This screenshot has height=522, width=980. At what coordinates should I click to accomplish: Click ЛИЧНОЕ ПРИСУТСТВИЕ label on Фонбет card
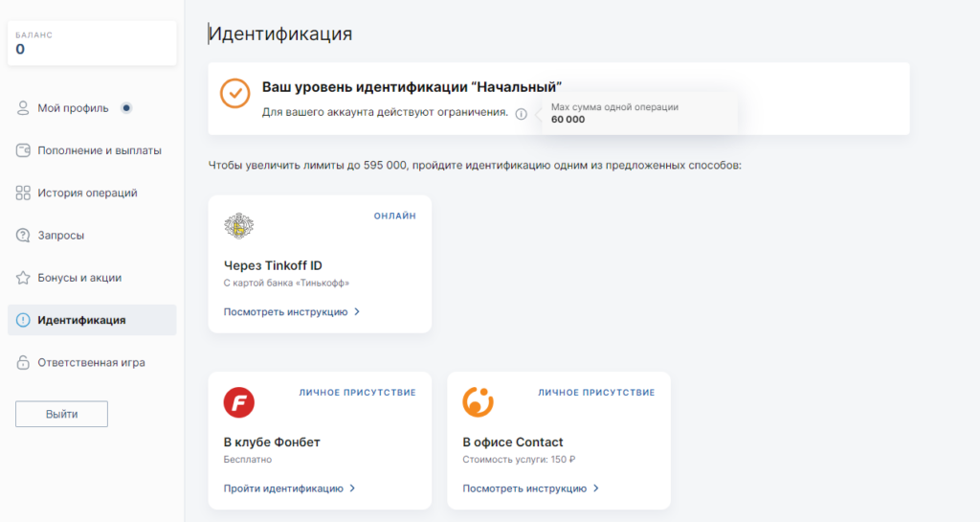pyautogui.click(x=358, y=393)
